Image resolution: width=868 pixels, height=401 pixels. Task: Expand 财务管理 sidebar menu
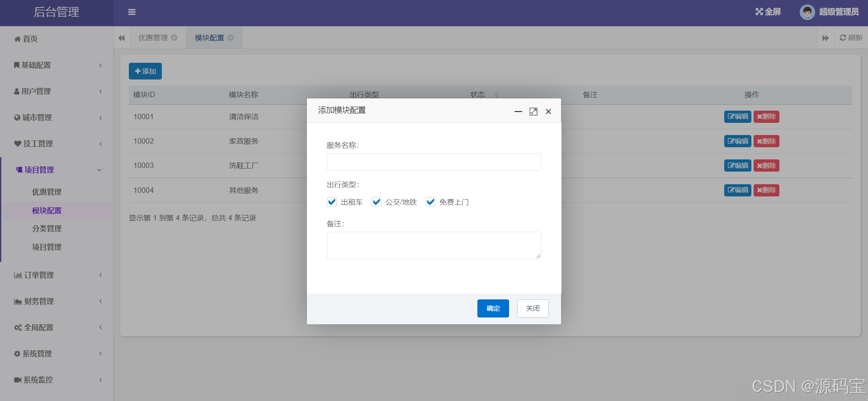click(x=57, y=301)
